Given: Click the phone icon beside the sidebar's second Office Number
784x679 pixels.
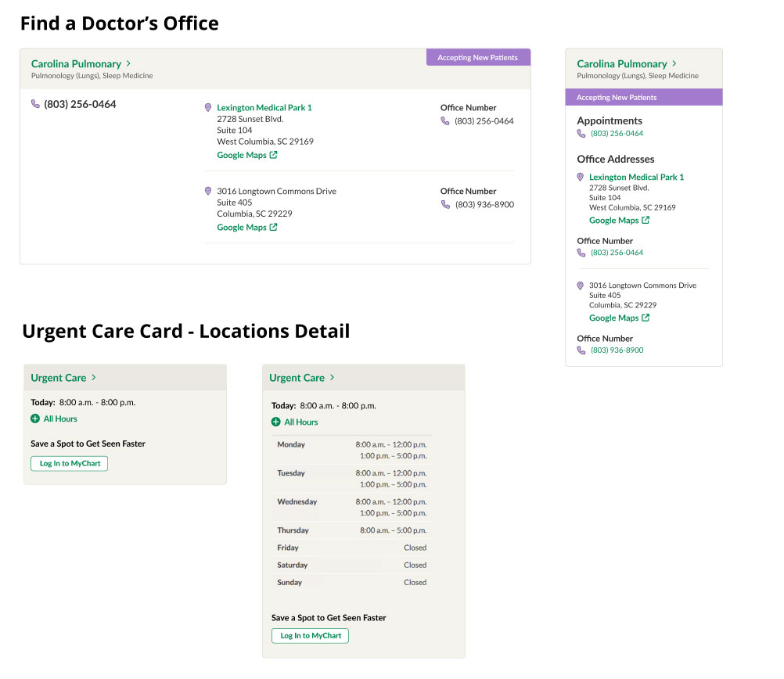Looking at the screenshot, I should 581,350.
